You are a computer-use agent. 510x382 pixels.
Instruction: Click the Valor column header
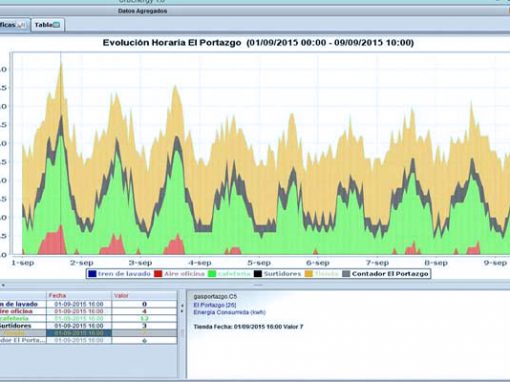144,296
